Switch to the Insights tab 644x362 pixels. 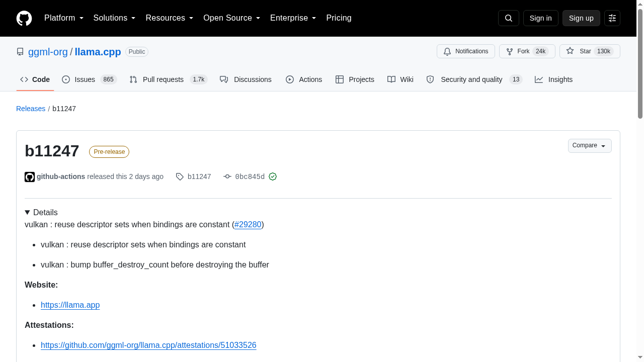pyautogui.click(x=553, y=79)
